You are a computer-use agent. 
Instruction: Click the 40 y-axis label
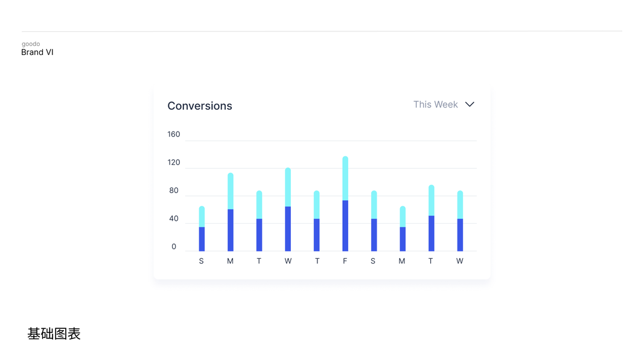coord(174,218)
